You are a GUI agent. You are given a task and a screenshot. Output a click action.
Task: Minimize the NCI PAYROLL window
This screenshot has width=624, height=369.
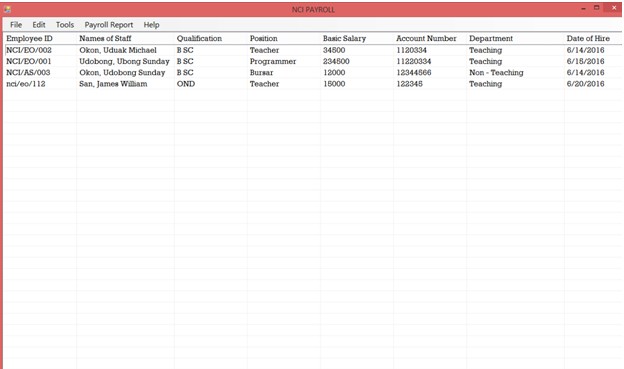point(583,8)
